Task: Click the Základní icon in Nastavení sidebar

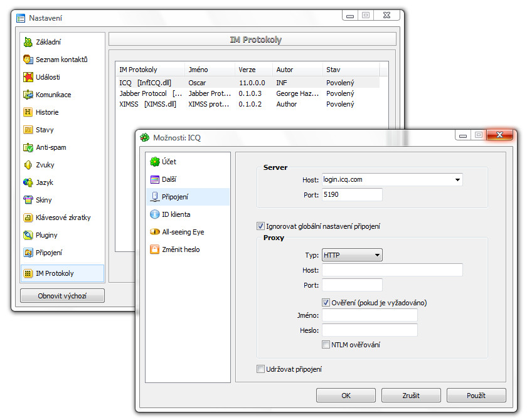Action: click(28, 42)
